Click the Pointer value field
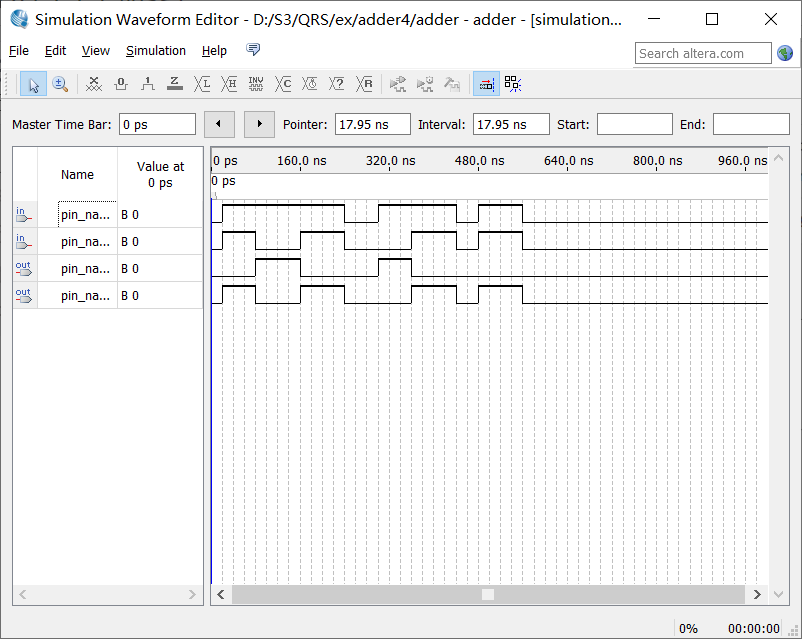The width and height of the screenshot is (802, 639). coord(372,124)
